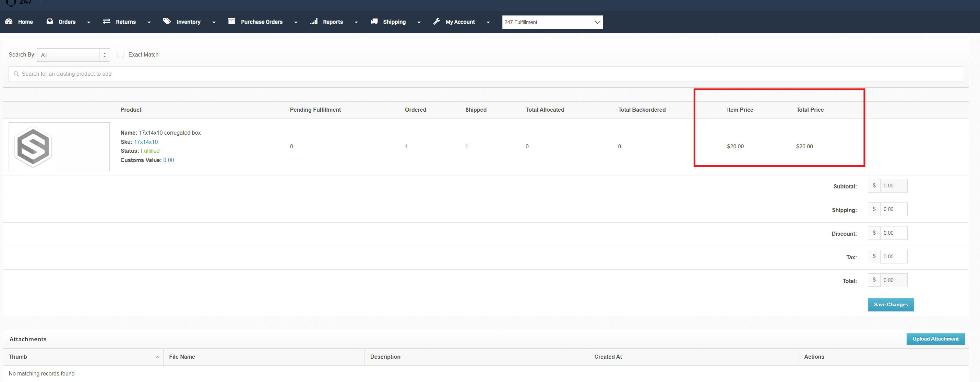Sort attachments by Thumb column
980x382 pixels.
83,357
